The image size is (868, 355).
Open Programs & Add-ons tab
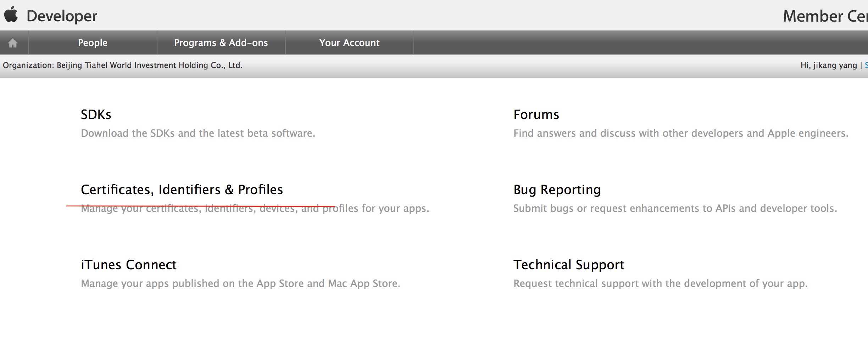click(221, 43)
